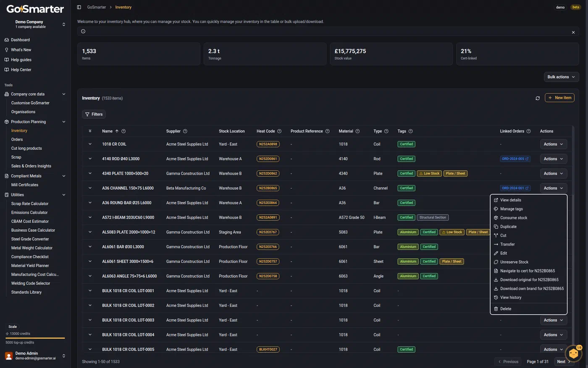Click heat code N252A0898 badge

pyautogui.click(x=268, y=144)
